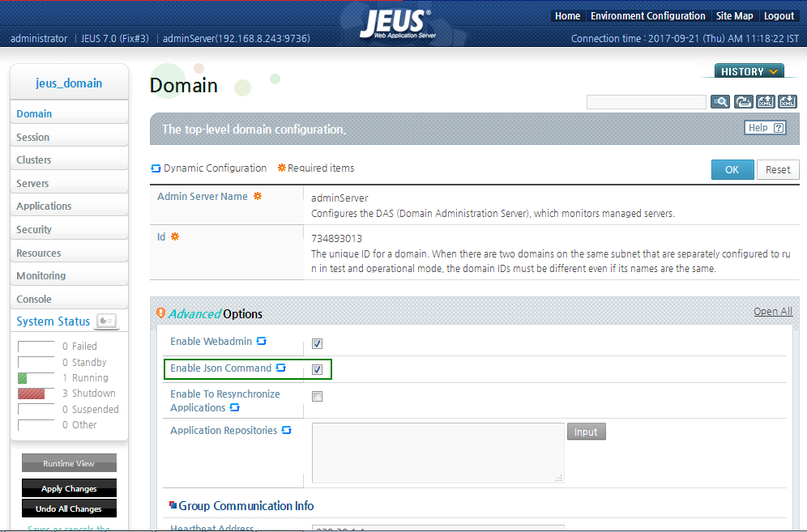Click the JEUS logo
This screenshot has width=807, height=532.
[x=397, y=24]
